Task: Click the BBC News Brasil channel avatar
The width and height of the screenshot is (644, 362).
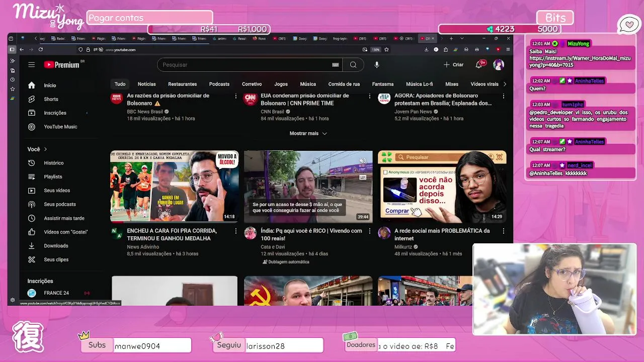Action: [x=117, y=99]
